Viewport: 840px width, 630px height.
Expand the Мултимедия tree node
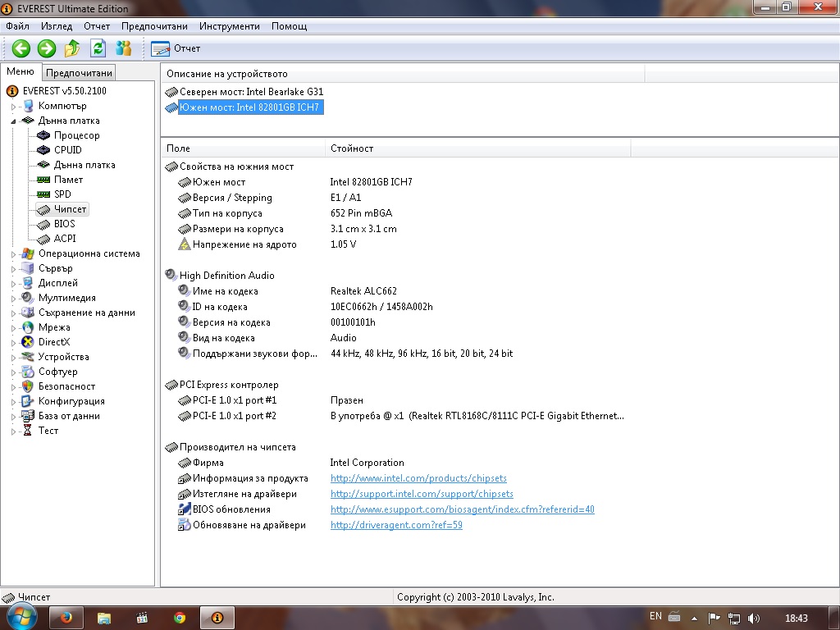click(13, 299)
